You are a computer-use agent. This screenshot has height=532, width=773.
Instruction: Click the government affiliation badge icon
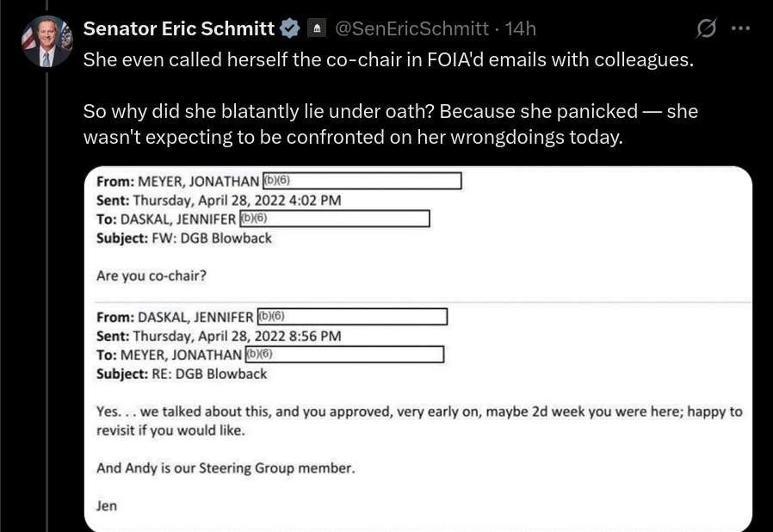(317, 28)
